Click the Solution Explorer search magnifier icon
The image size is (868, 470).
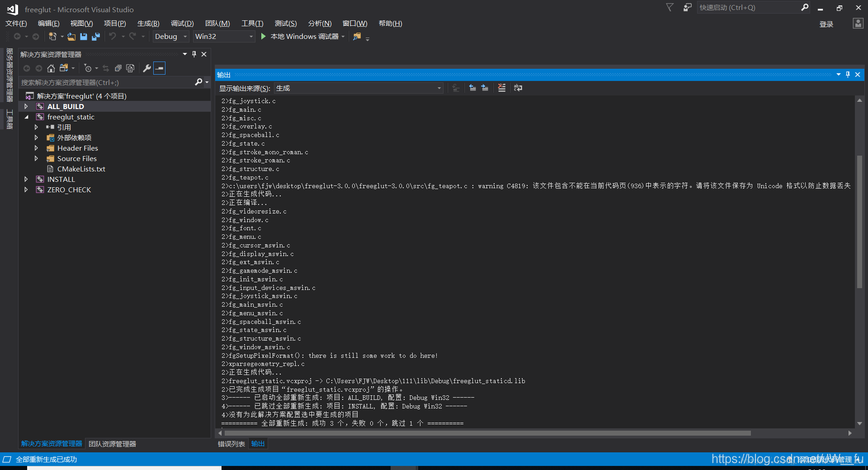click(198, 82)
